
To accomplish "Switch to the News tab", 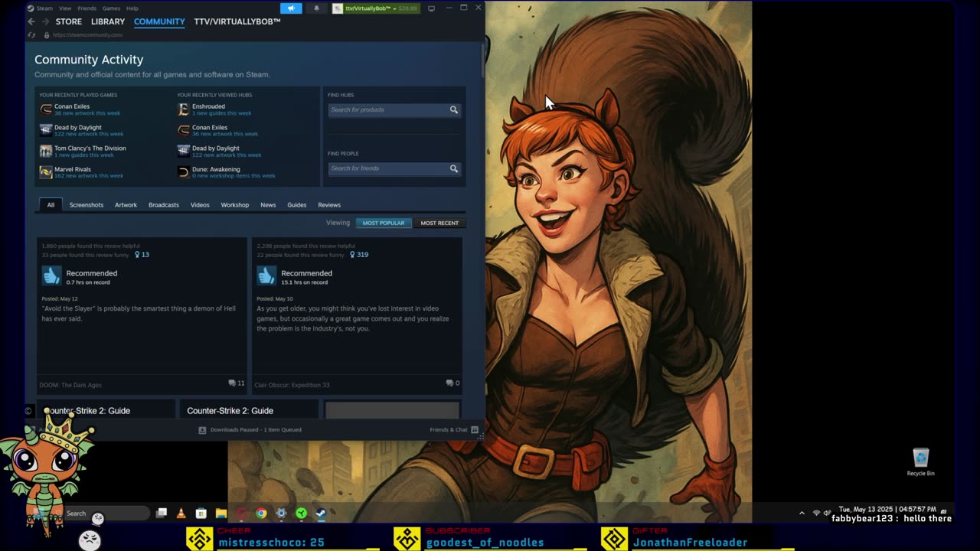I will pos(268,205).
